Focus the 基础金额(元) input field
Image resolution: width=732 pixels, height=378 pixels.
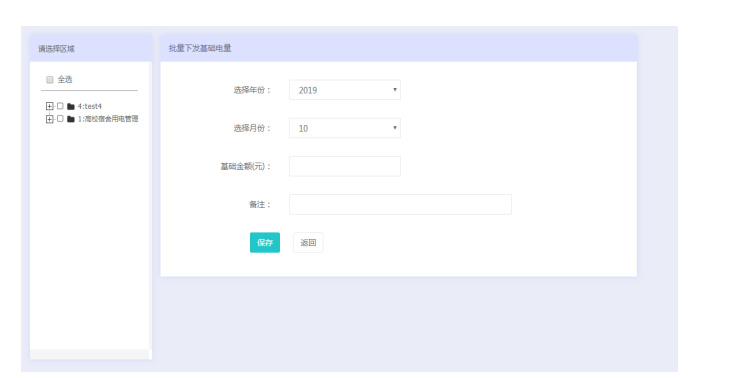point(345,166)
